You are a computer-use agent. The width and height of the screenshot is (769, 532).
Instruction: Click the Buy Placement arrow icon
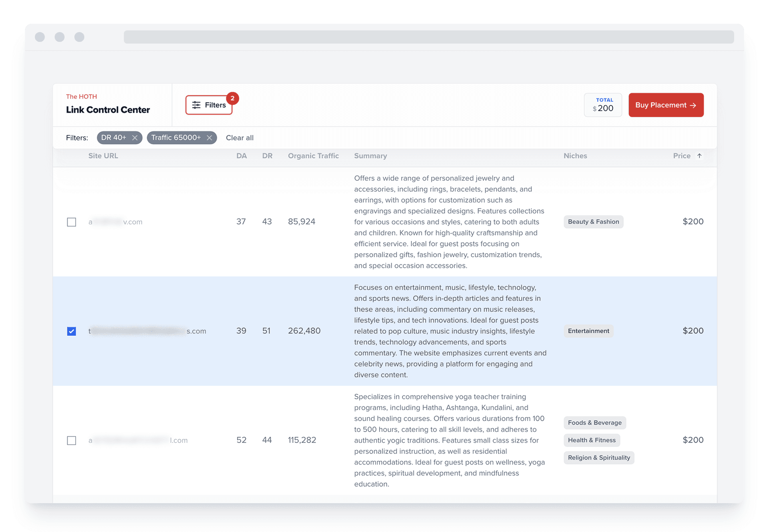693,105
